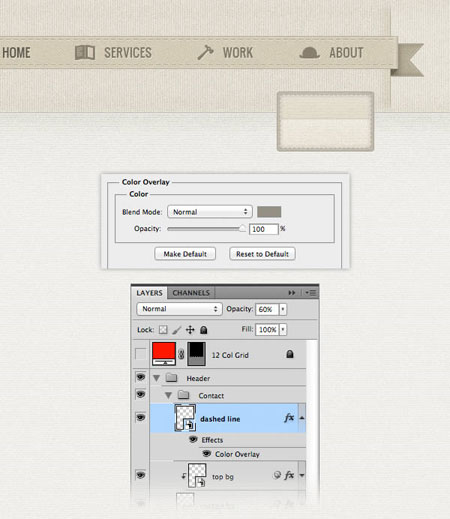Image resolution: width=450 pixels, height=519 pixels.
Task: Open the layer blend mode dropdown
Action: click(179, 309)
